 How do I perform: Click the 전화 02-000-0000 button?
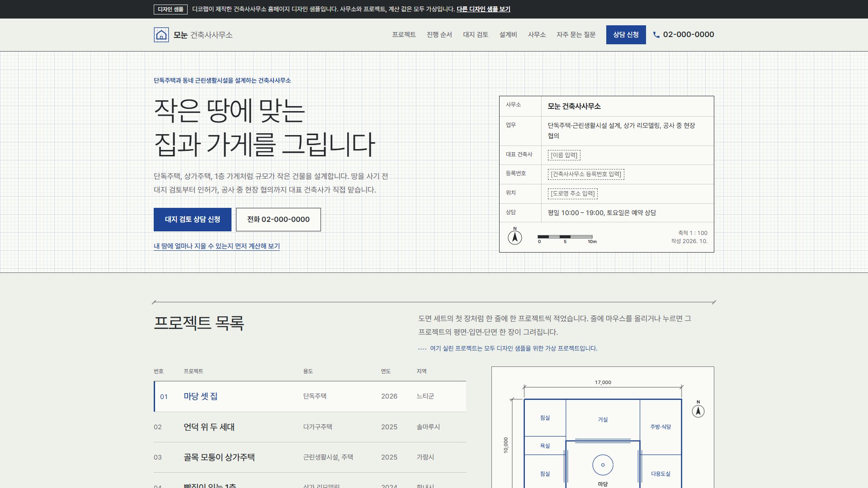pos(278,220)
